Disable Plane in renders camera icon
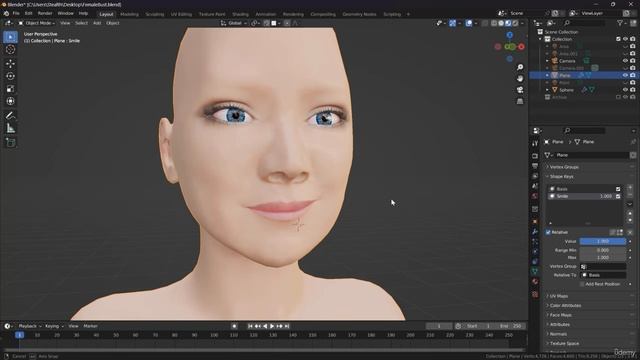This screenshot has width=640, height=360. [x=633, y=76]
